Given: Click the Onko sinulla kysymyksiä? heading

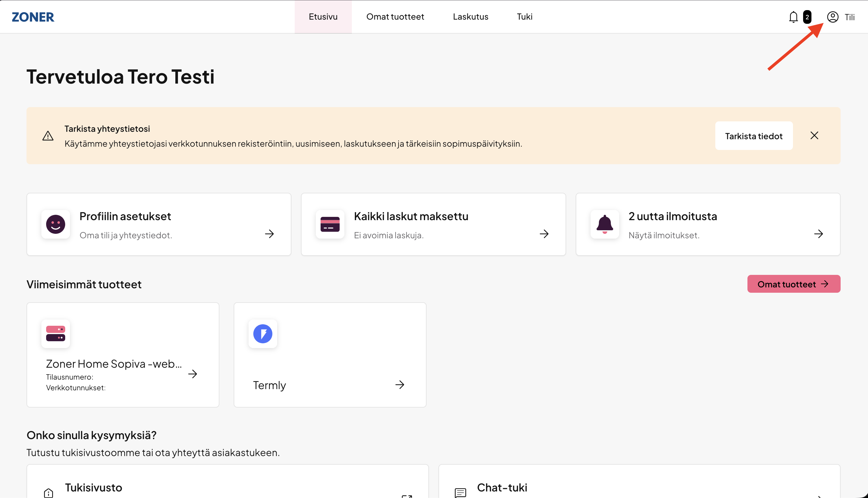Looking at the screenshot, I should 91,435.
